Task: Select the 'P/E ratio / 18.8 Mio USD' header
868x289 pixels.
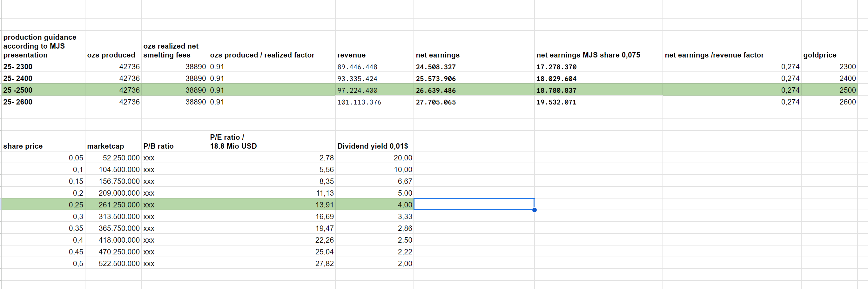Action: 233,142
